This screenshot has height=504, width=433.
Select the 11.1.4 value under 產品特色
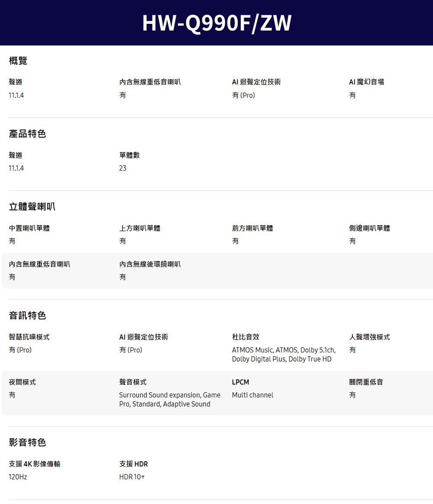click(x=16, y=168)
